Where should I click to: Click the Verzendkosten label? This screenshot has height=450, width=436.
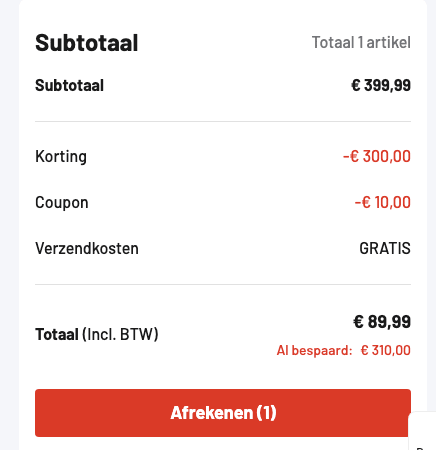87,248
